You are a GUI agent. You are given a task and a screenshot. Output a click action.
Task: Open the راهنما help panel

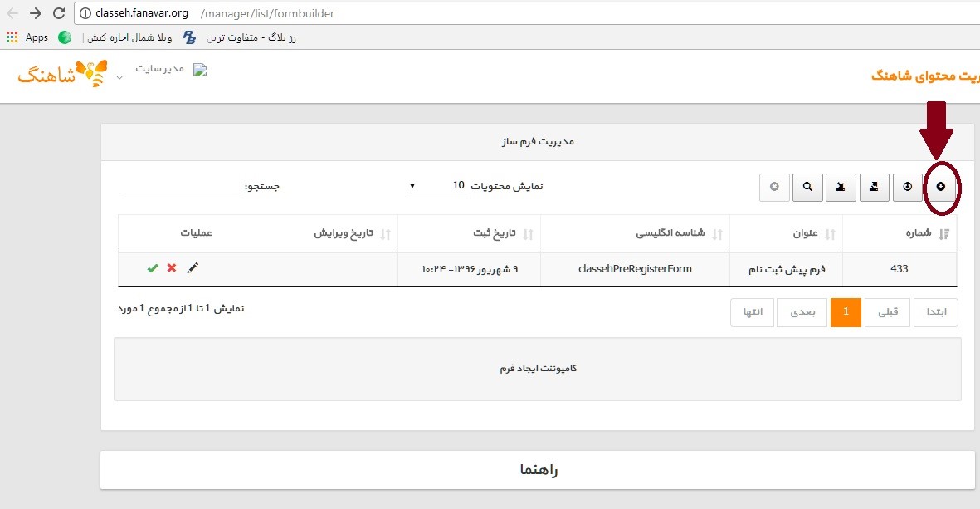click(x=538, y=470)
